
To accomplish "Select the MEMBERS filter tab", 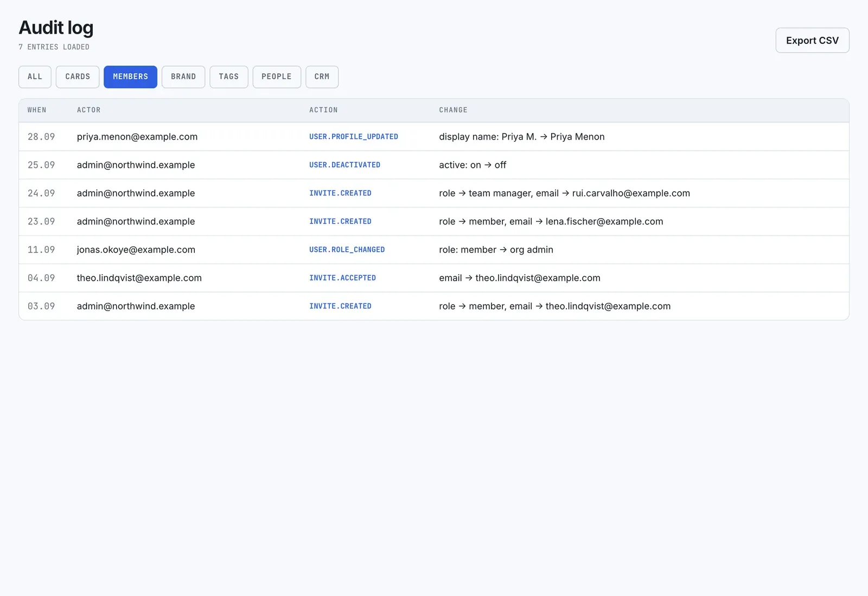I will [130, 77].
